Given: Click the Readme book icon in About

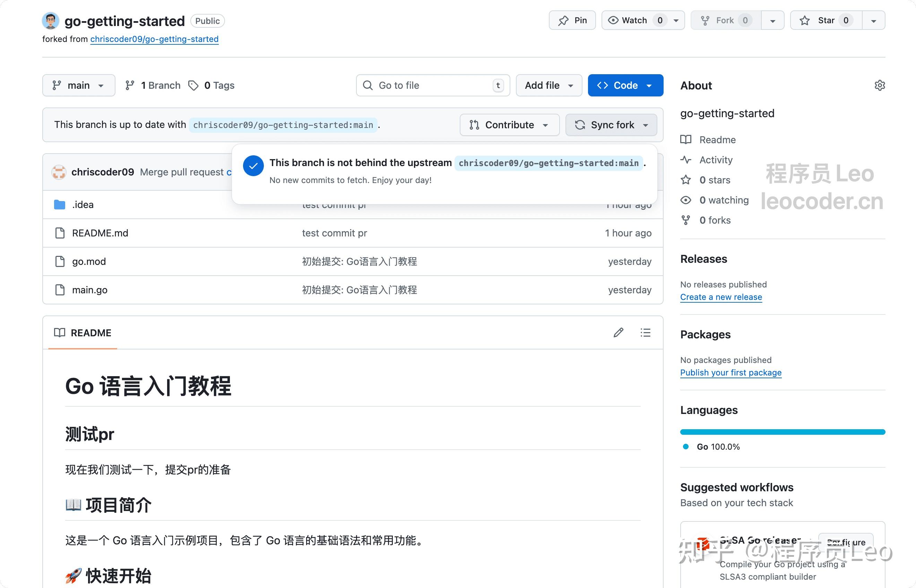Looking at the screenshot, I should click(x=686, y=140).
